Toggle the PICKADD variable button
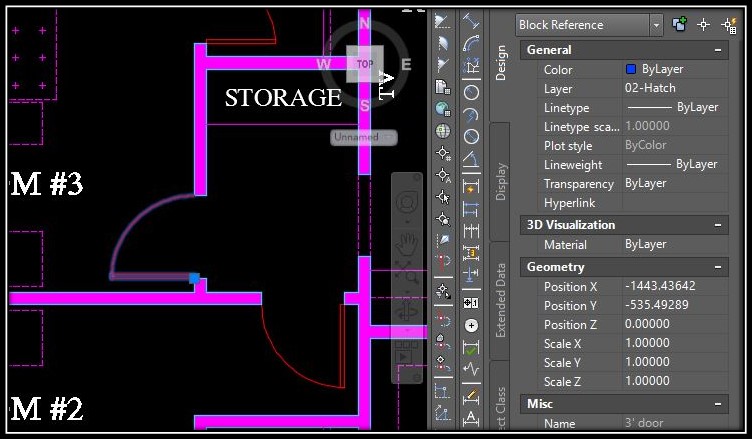 680,24
